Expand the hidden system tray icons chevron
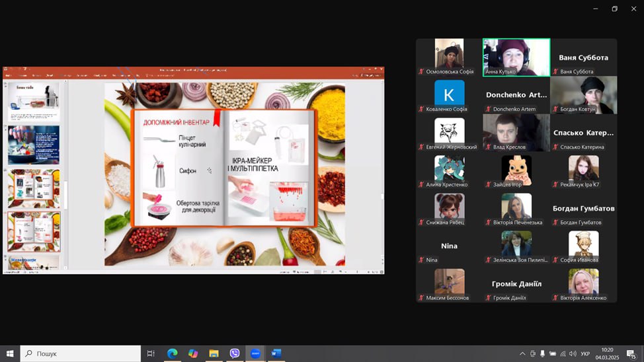 [522, 353]
